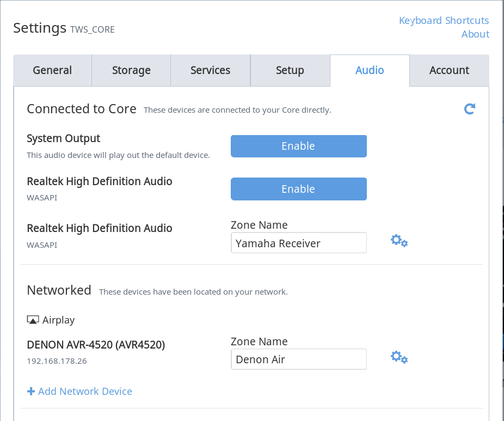Select the Audio tab
504x421 pixels.
[x=370, y=70]
